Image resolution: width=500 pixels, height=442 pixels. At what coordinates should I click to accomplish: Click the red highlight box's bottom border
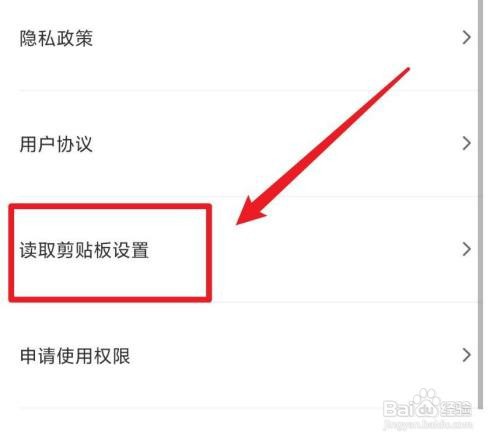[110, 299]
